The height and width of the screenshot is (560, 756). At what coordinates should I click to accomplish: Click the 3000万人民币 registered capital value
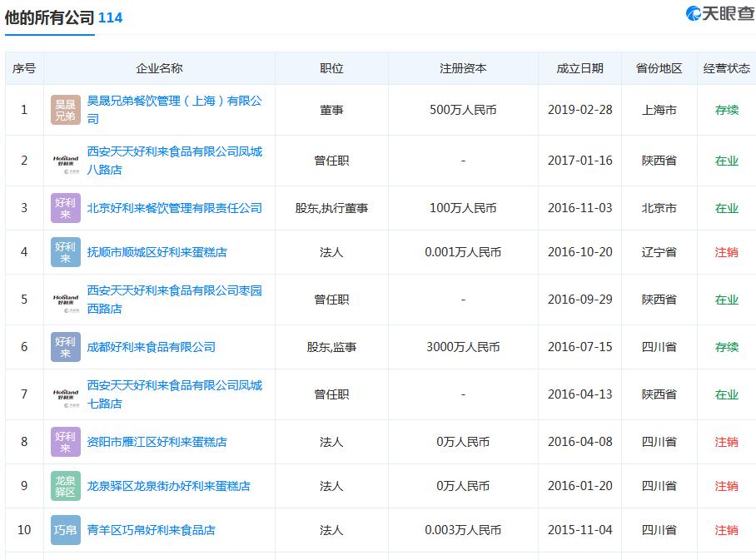pyautogui.click(x=463, y=347)
